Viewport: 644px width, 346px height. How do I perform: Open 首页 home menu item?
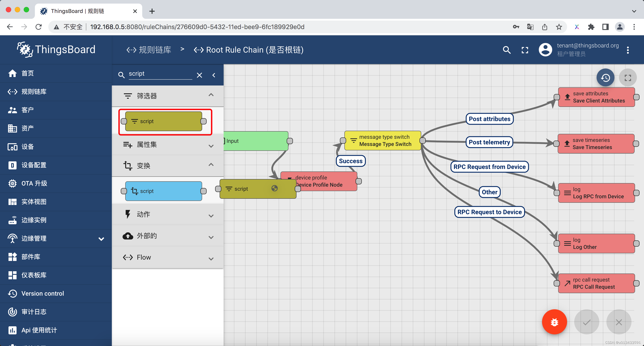click(56, 73)
